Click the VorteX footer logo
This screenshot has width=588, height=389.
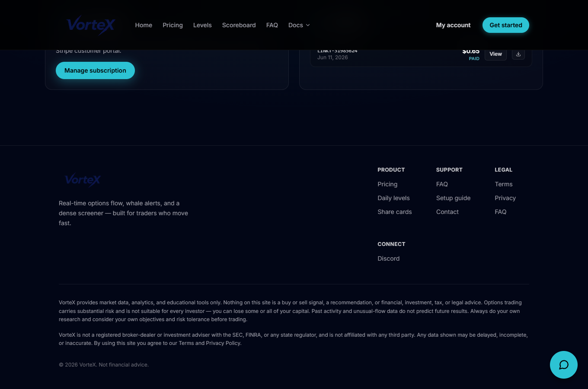coord(83,180)
